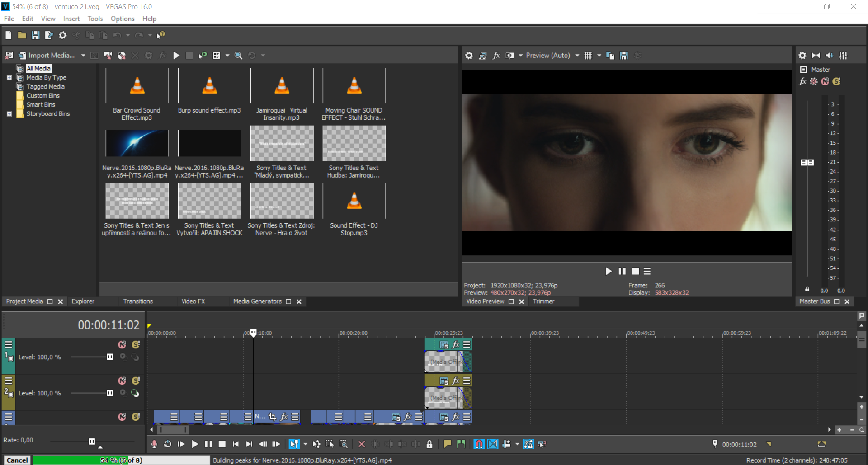Toggle dim output in Master Bus
The width and height of the screenshot is (868, 465).
tap(829, 56)
